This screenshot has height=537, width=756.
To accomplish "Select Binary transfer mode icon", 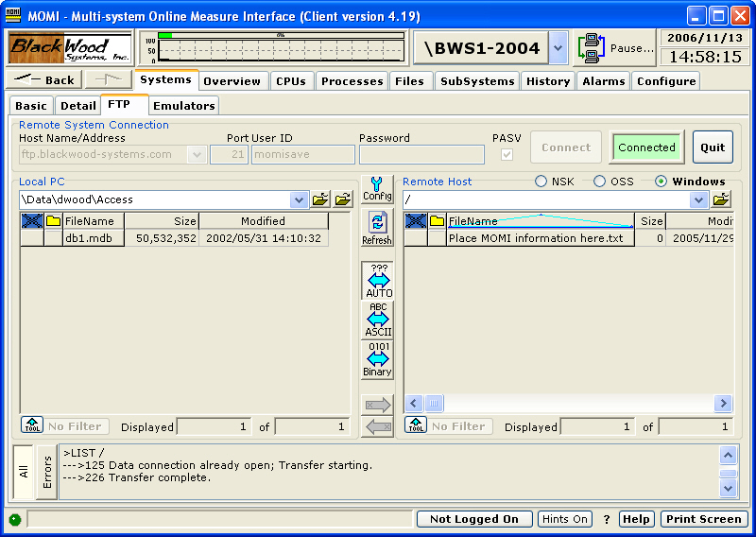I will click(378, 360).
